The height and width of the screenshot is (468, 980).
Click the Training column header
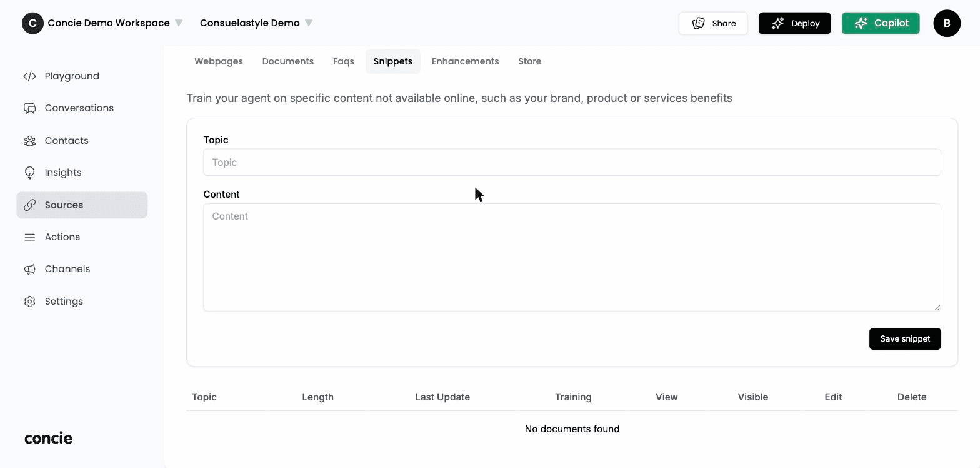click(573, 397)
